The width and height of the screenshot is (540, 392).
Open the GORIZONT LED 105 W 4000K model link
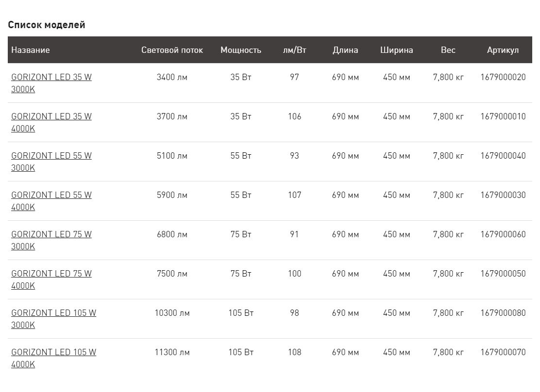click(x=53, y=358)
